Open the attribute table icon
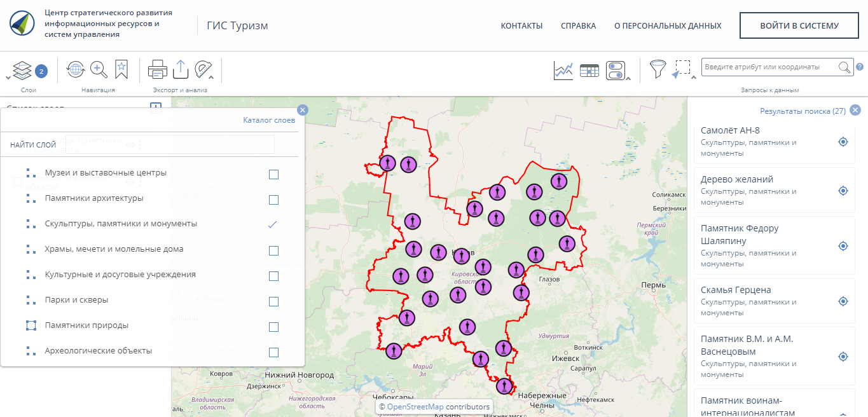The height and width of the screenshot is (417, 868). (x=589, y=70)
